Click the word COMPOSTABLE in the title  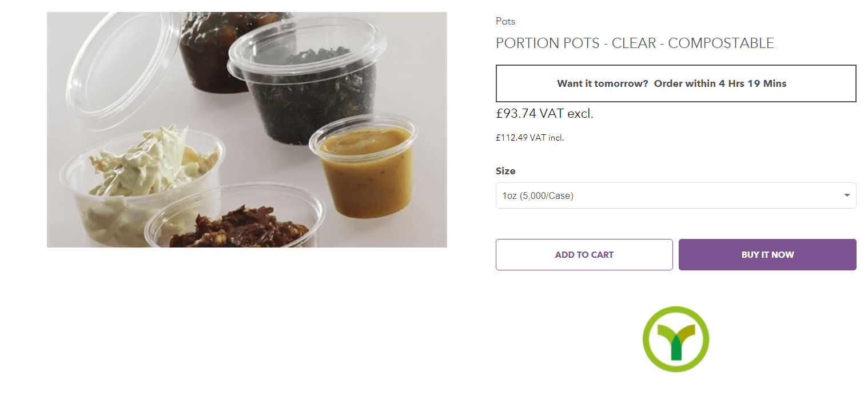(x=720, y=43)
